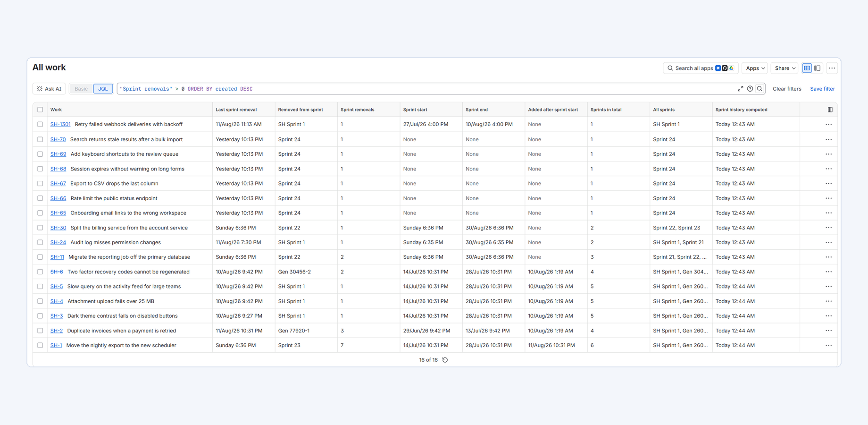
Task: Open row actions for SH-6
Action: pos(829,272)
